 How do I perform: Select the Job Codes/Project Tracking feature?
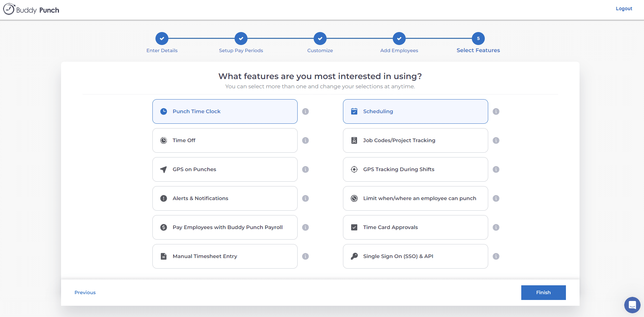[x=416, y=140]
